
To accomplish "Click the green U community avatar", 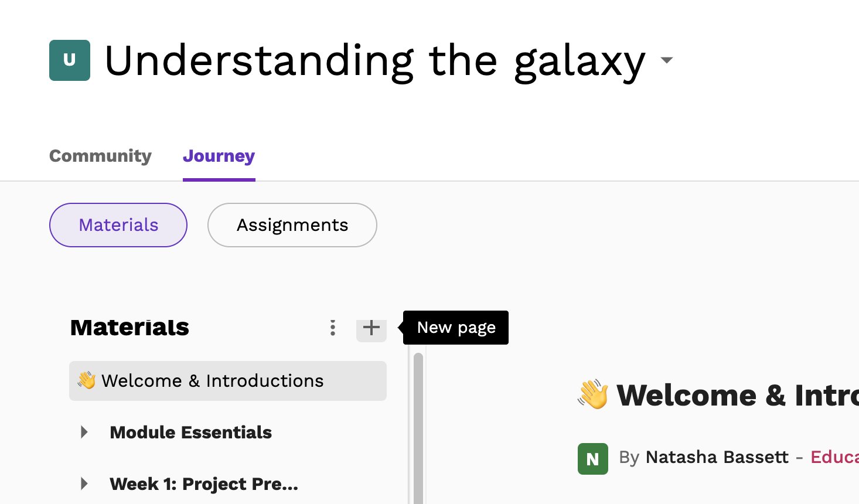I will (70, 60).
